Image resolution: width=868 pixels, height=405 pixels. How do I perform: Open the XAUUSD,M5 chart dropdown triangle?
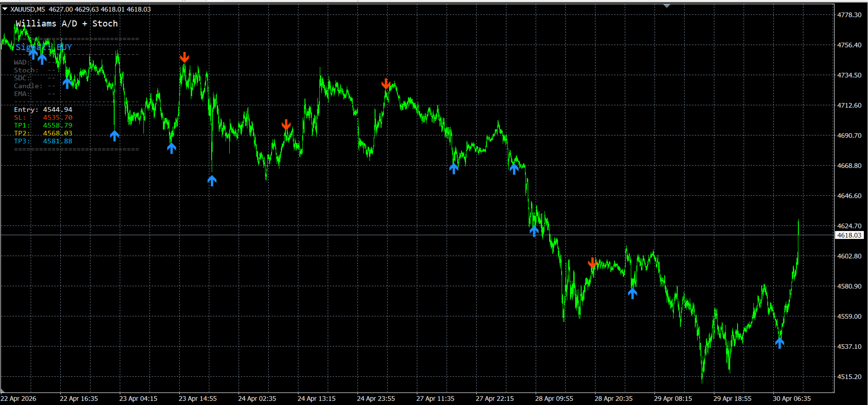[5, 9]
